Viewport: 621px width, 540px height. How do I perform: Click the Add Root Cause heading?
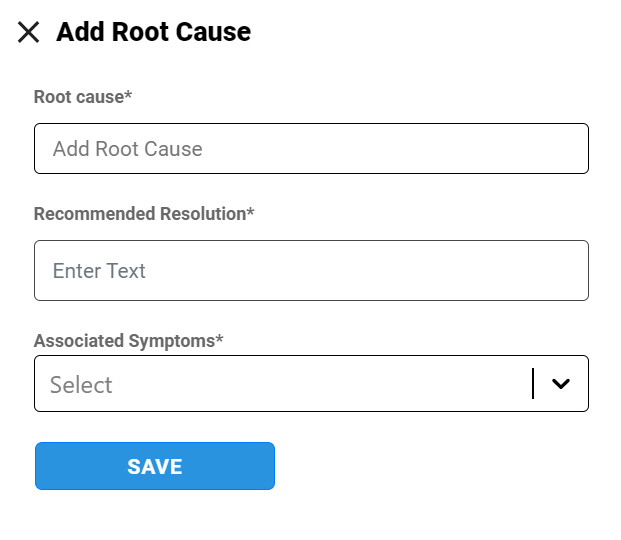[x=153, y=32]
